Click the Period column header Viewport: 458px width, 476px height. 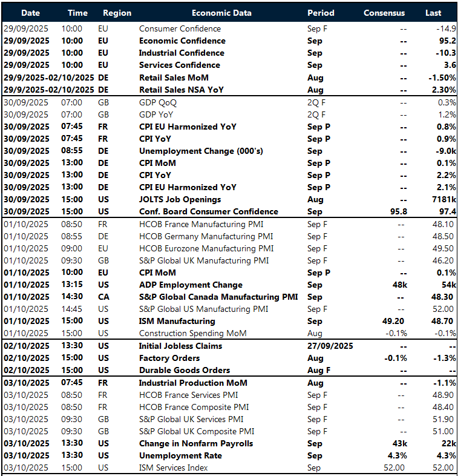click(x=321, y=13)
